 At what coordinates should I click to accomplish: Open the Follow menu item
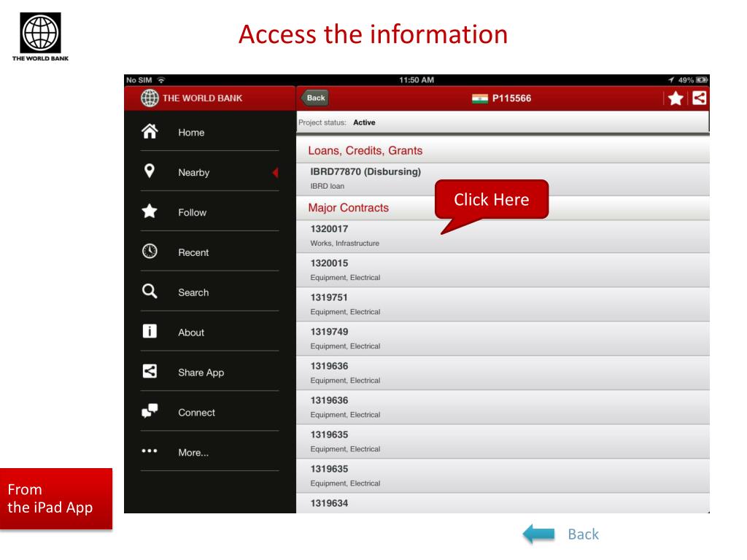[209, 212]
